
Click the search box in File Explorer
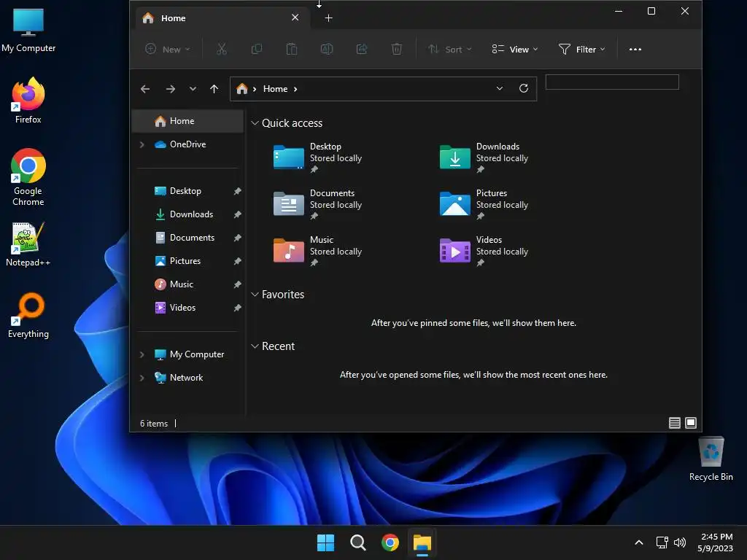click(x=612, y=82)
